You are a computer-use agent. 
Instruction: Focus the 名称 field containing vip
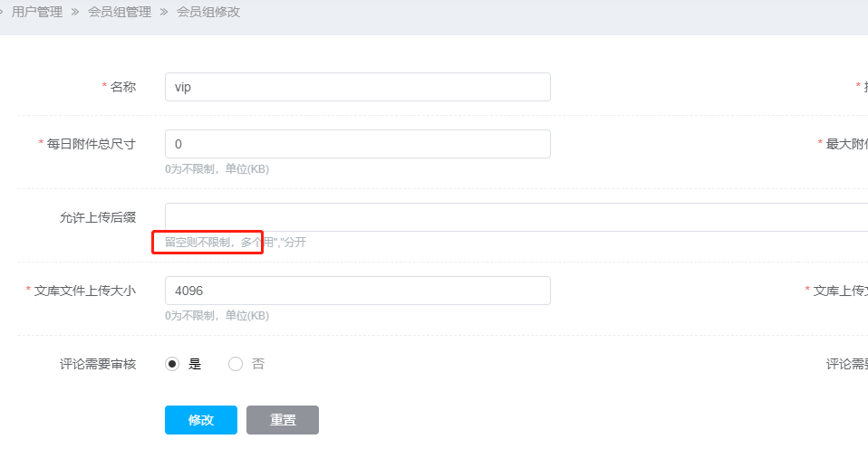357,87
